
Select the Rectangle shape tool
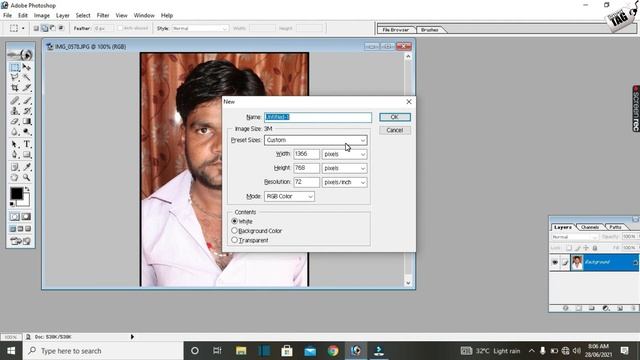tap(27, 155)
